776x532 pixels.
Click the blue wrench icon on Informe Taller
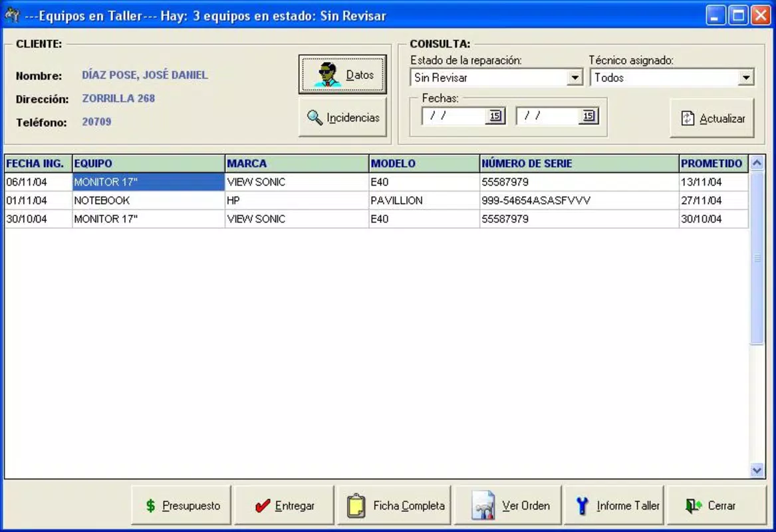[582, 506]
